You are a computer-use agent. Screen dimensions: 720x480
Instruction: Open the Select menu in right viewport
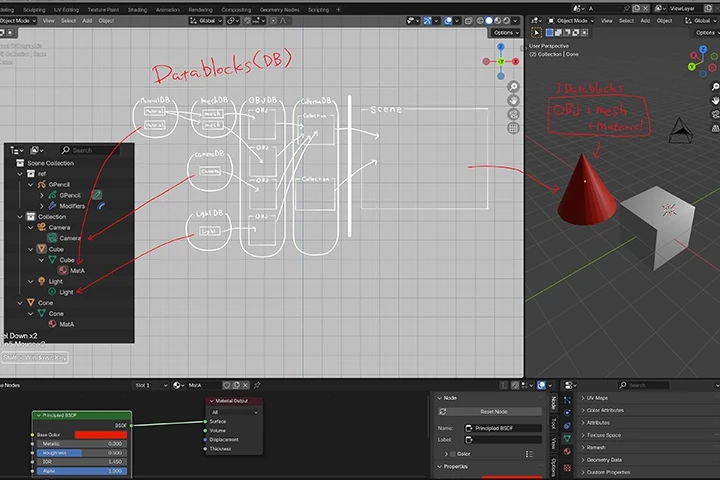point(627,20)
